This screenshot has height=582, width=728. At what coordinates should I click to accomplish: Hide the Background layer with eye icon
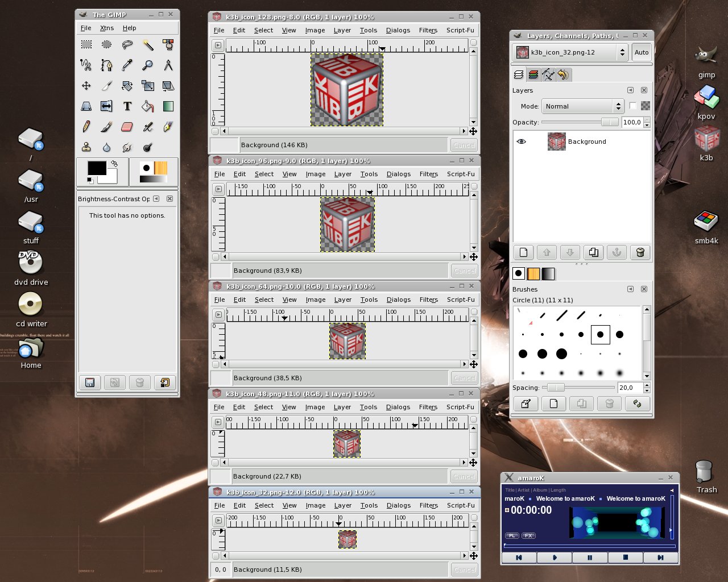tap(522, 142)
